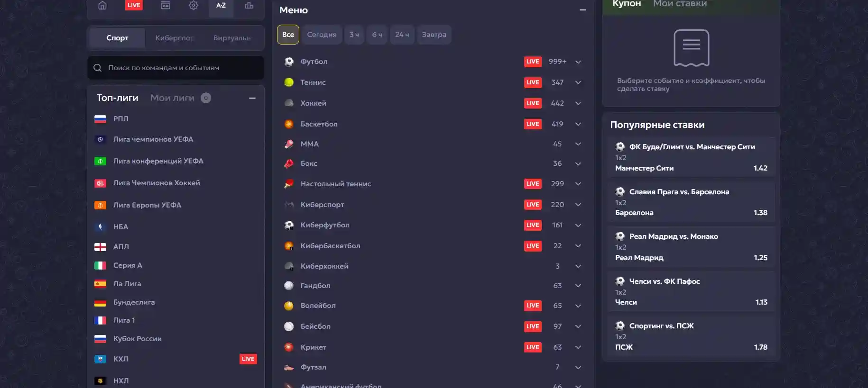Image resolution: width=868 pixels, height=388 pixels.
Task: Click the Champions League UEFA icon
Action: 100,139
